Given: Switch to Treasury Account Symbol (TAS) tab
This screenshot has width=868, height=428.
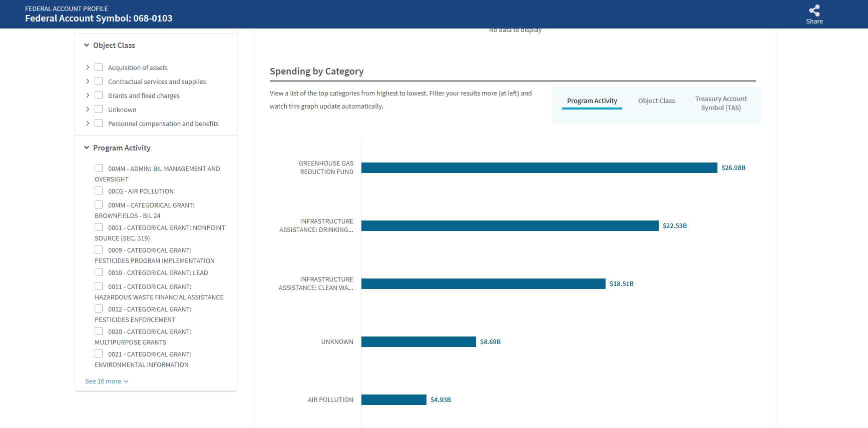Looking at the screenshot, I should click(720, 103).
